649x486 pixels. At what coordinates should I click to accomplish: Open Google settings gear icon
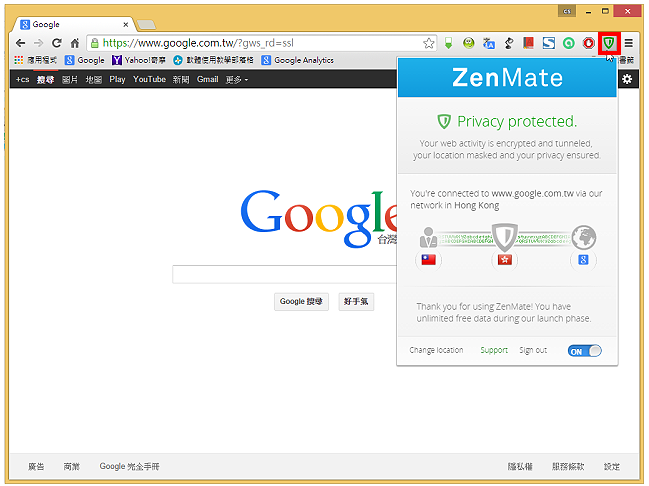point(627,79)
